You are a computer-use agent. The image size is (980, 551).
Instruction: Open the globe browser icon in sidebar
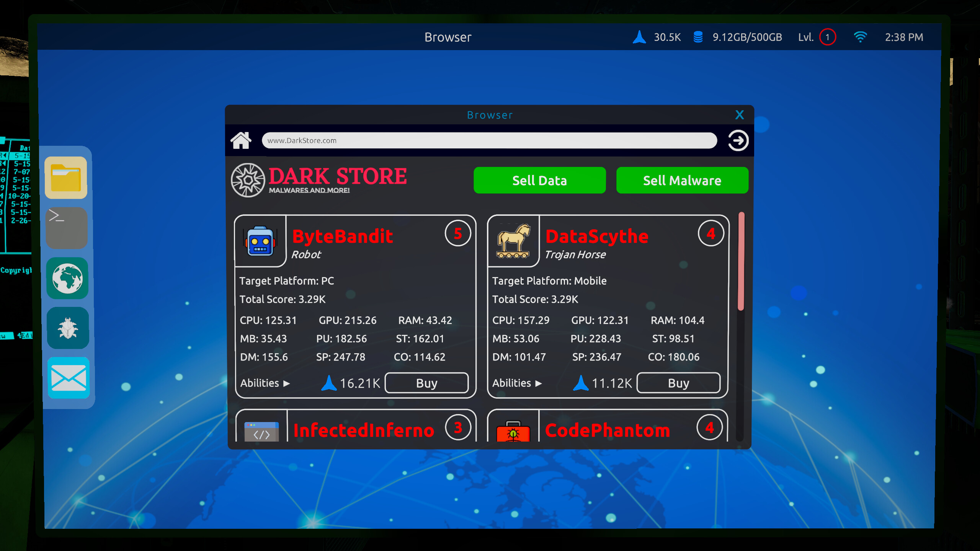click(x=67, y=278)
